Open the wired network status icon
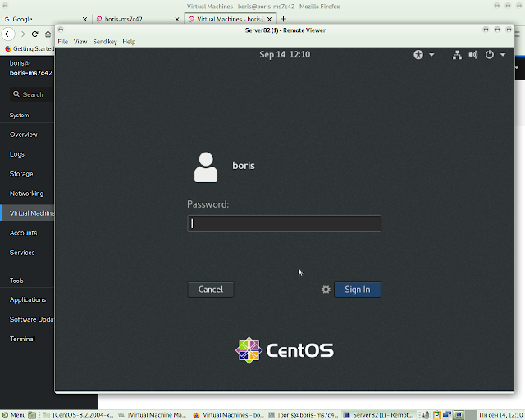Viewport: 525px width, 420px height. 457,55
